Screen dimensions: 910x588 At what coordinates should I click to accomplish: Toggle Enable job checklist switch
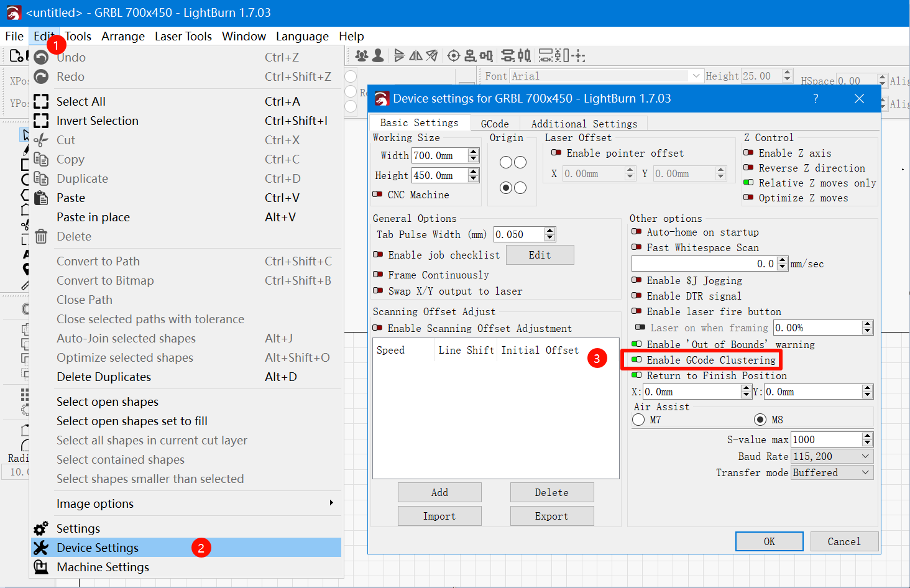(378, 255)
